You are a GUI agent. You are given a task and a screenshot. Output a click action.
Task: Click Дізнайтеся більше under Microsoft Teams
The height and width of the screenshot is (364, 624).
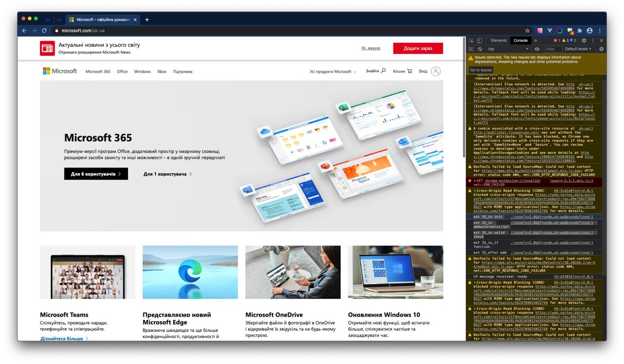[x=64, y=338]
